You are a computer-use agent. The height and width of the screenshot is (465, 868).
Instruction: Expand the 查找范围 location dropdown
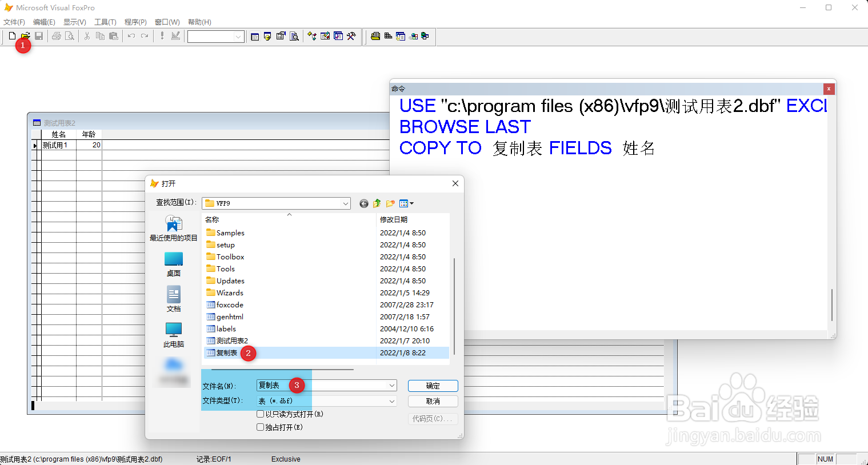point(345,203)
